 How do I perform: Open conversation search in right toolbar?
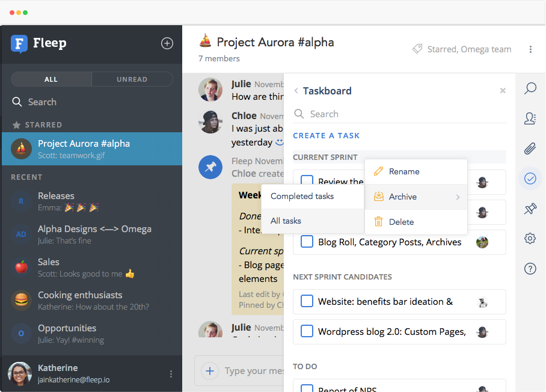530,88
